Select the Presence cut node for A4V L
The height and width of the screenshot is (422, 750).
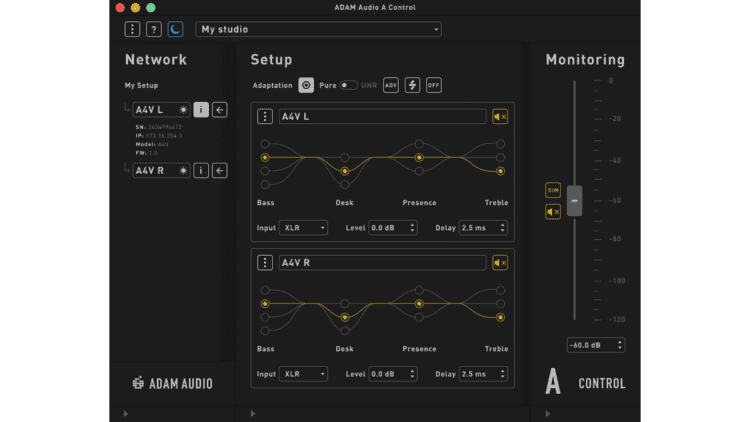pyautogui.click(x=419, y=171)
